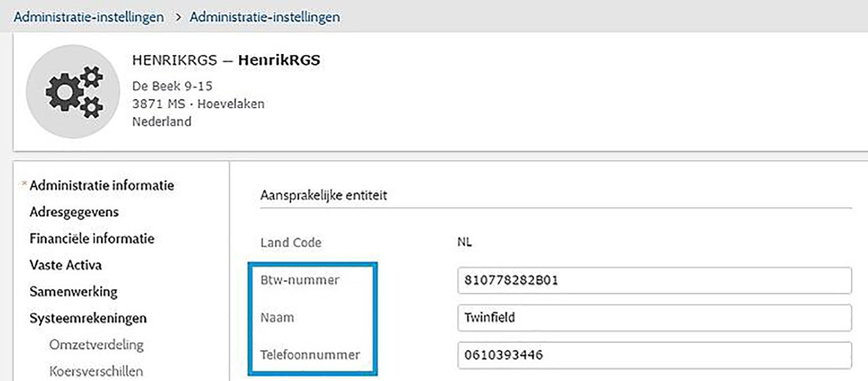Click the Btw-nummer input field

pos(654,281)
